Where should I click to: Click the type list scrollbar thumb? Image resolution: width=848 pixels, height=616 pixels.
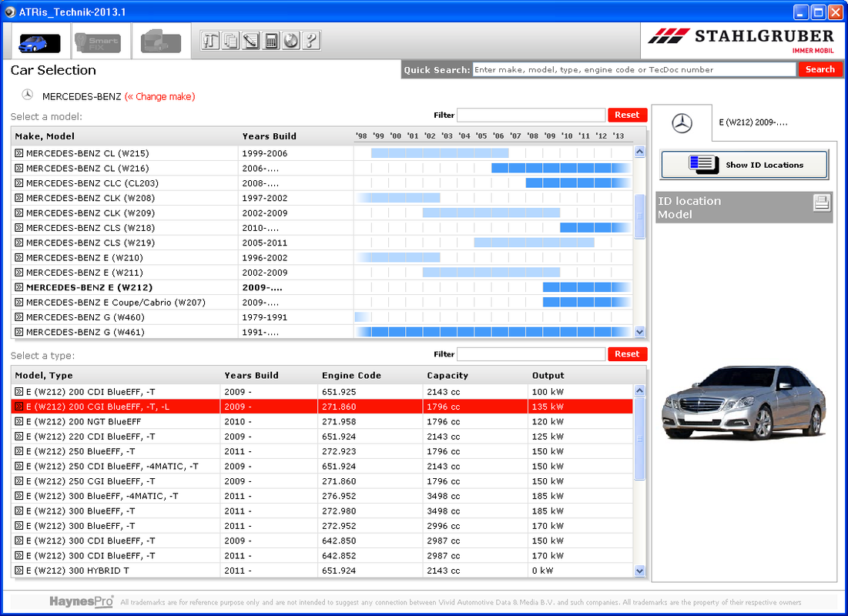coord(640,439)
